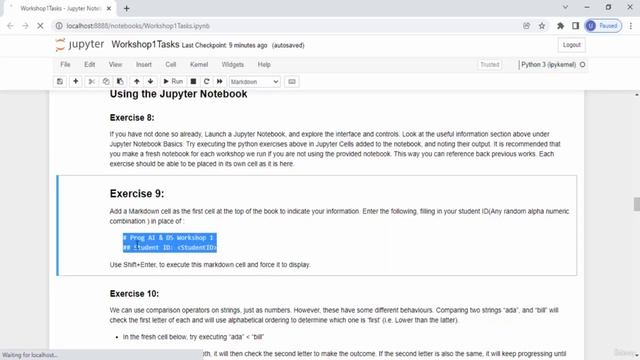Open the Chrome three-dot menu
The width and height of the screenshot is (640, 360).
(631, 26)
